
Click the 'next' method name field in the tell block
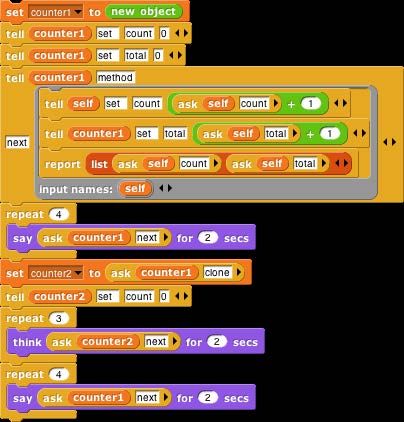pos(17,143)
